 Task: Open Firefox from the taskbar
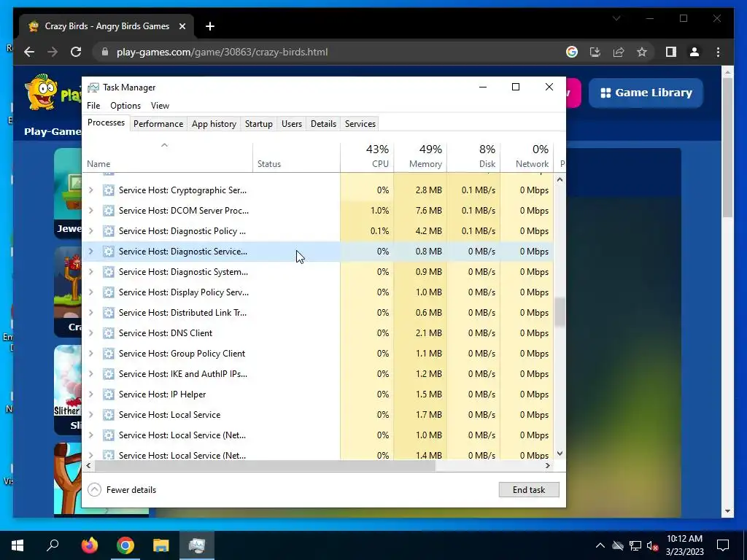[x=89, y=545]
